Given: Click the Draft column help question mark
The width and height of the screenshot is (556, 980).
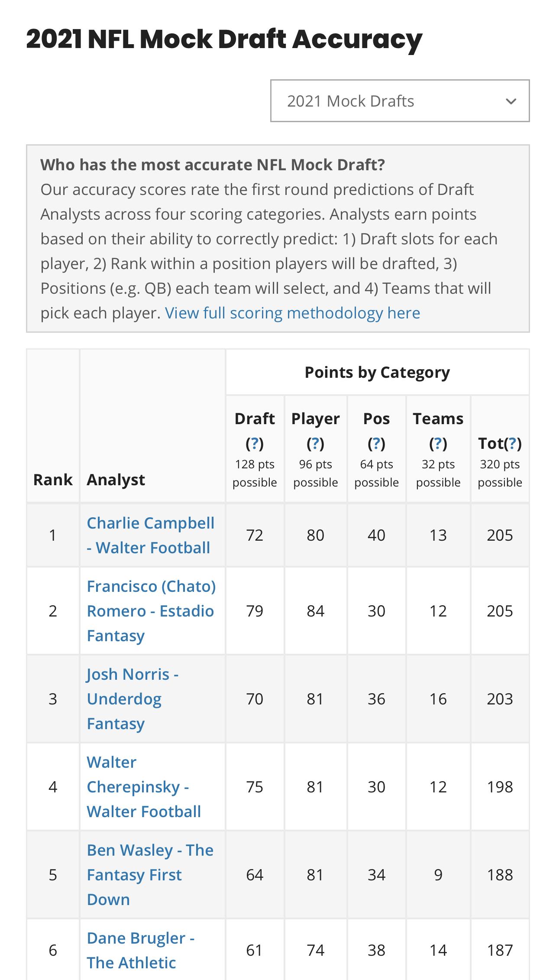Looking at the screenshot, I should [255, 443].
